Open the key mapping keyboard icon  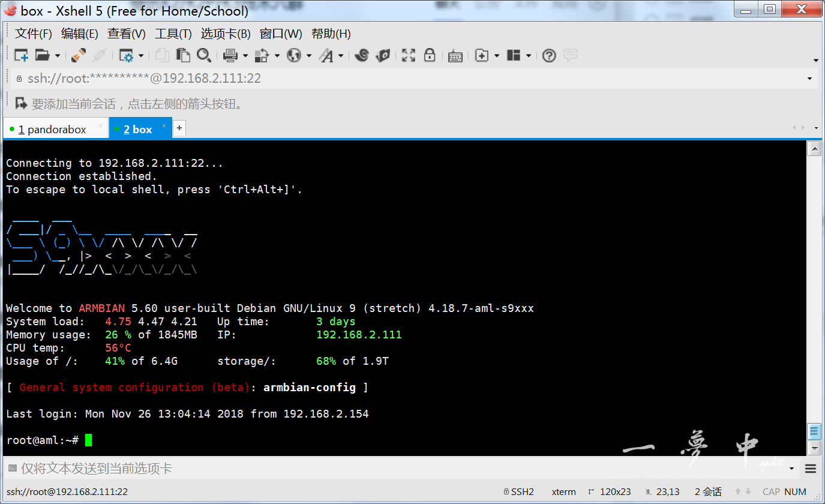455,56
